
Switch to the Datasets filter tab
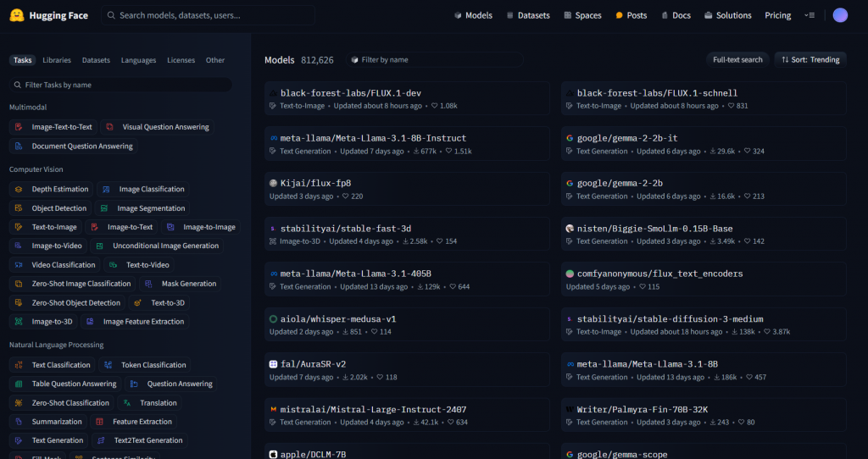click(97, 60)
